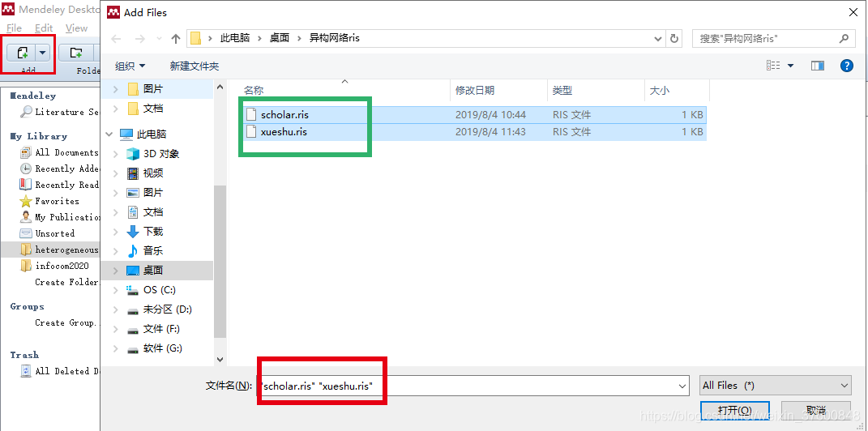
Task: Click the search magnifier icon
Action: coord(843,38)
